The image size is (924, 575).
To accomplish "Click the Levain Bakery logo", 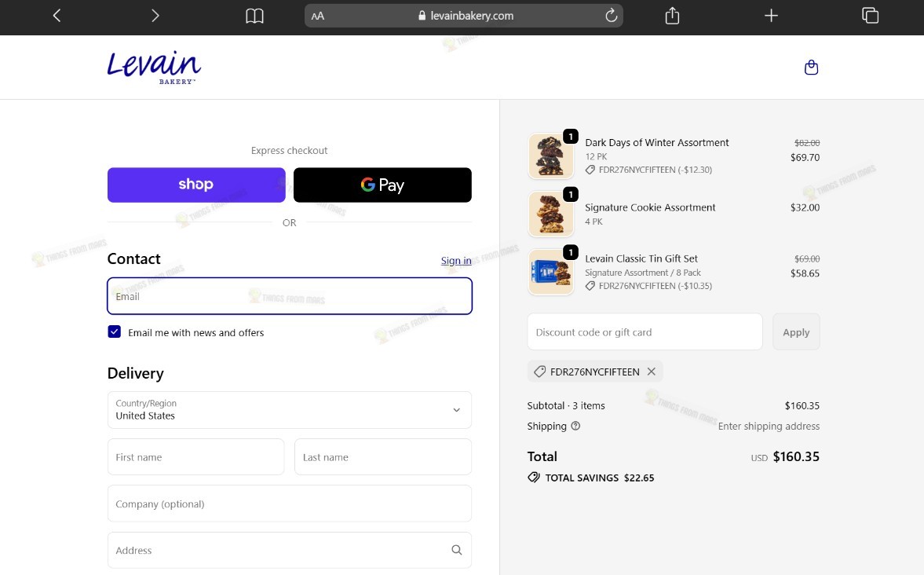I will pos(154,68).
